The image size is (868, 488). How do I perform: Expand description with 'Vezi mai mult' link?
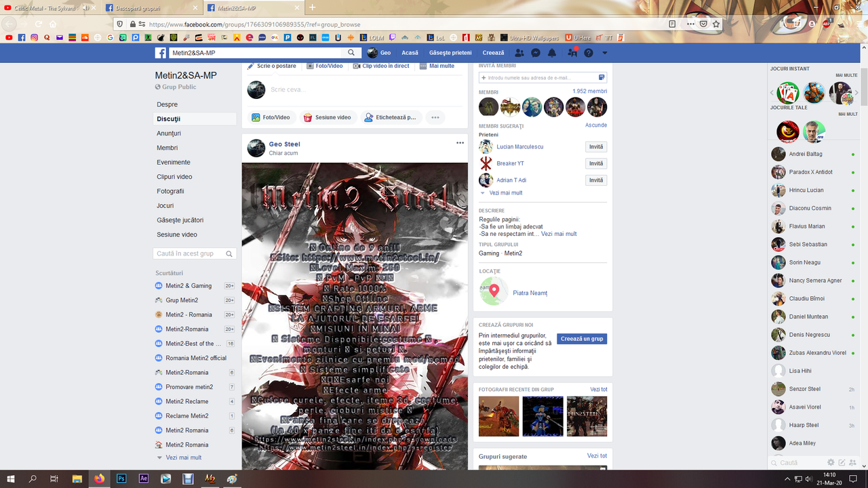tap(559, 234)
